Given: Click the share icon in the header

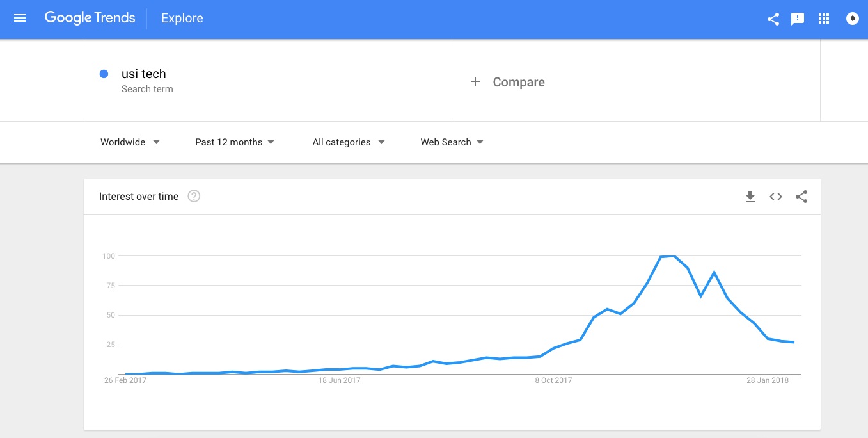Looking at the screenshot, I should pyautogui.click(x=773, y=19).
